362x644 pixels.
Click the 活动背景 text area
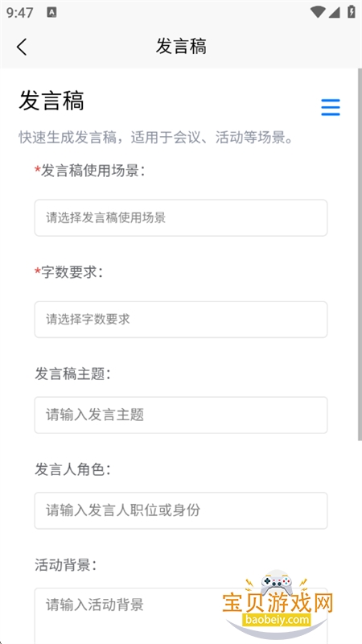(180, 616)
